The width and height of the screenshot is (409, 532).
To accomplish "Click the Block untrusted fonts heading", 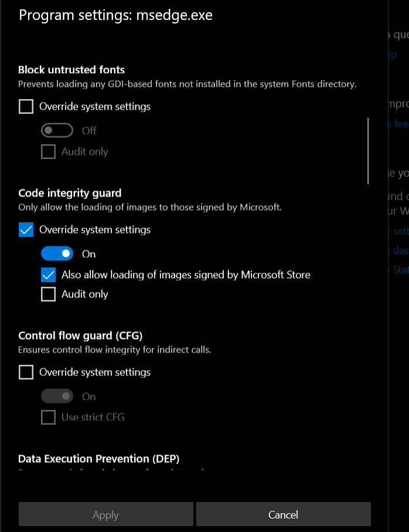I will (x=71, y=70).
